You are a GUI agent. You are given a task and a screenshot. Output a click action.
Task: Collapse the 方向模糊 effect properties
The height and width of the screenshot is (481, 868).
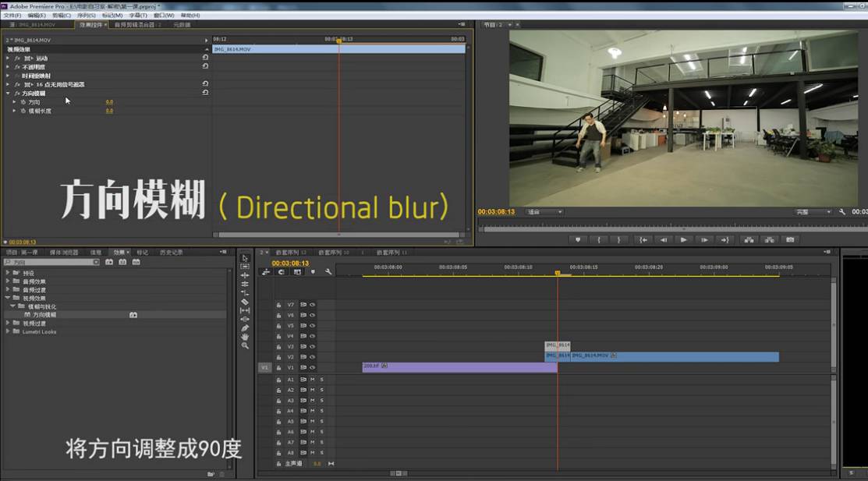[8, 94]
